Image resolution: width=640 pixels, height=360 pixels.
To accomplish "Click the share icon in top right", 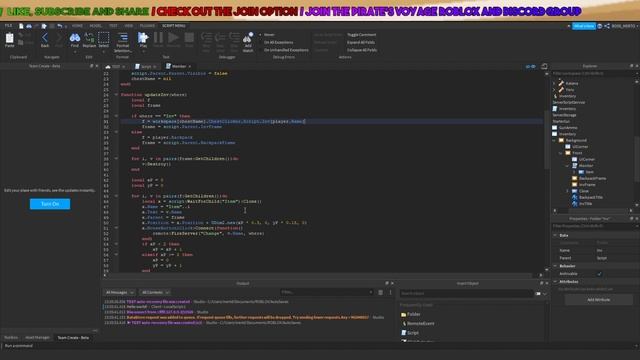I will coord(607,26).
